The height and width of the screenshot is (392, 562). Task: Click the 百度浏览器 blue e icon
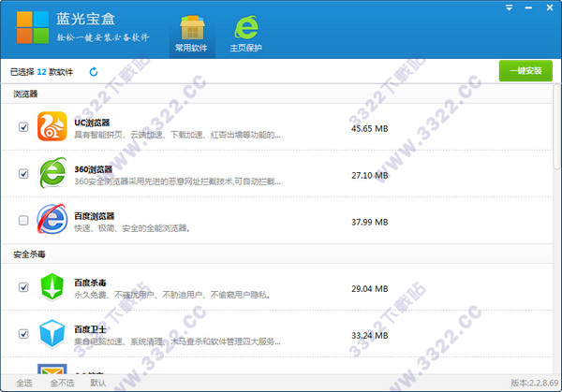pyautogui.click(x=52, y=219)
